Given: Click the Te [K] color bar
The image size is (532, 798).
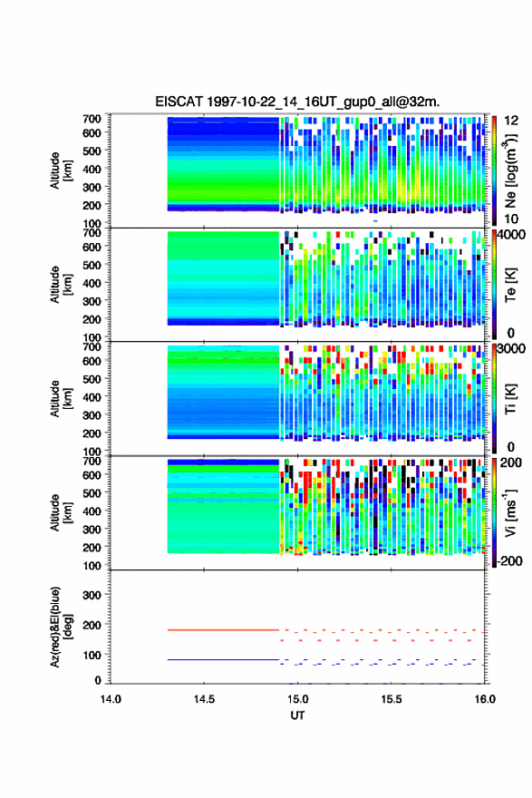Looking at the screenshot, I should pyautogui.click(x=494, y=285).
